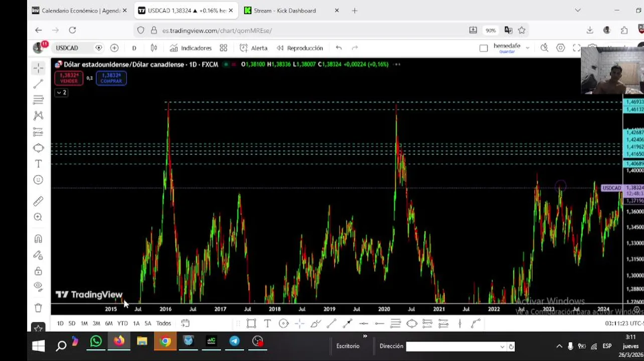This screenshot has height=361, width=644.
Task: Expand the hemedafe layout dropdown arrow
Action: tap(527, 48)
